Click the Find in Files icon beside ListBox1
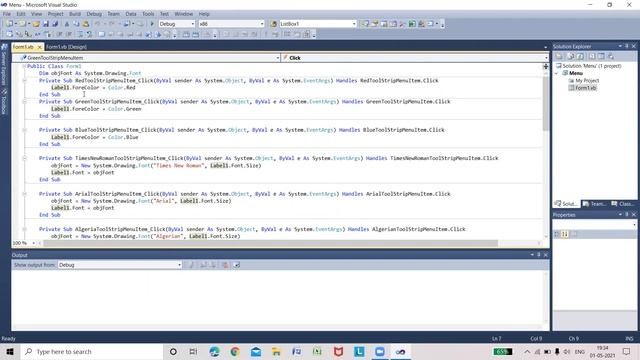 (273, 24)
